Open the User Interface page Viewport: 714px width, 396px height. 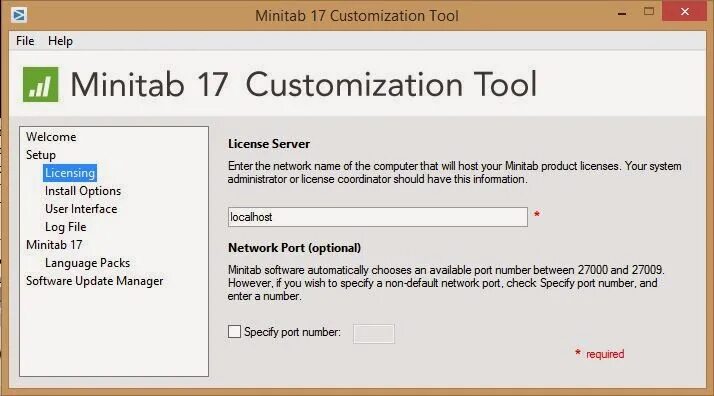81,209
